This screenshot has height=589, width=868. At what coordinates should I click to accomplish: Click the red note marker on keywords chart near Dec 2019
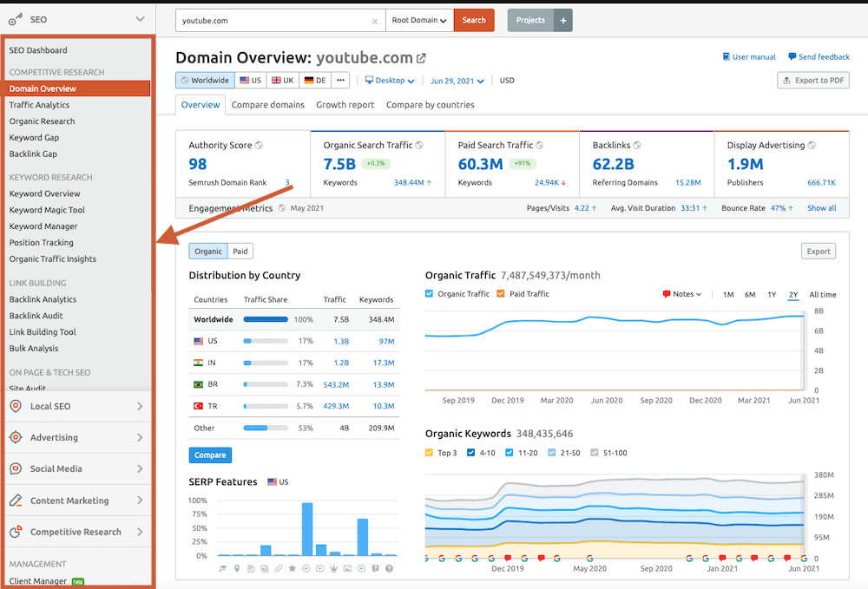pos(508,558)
